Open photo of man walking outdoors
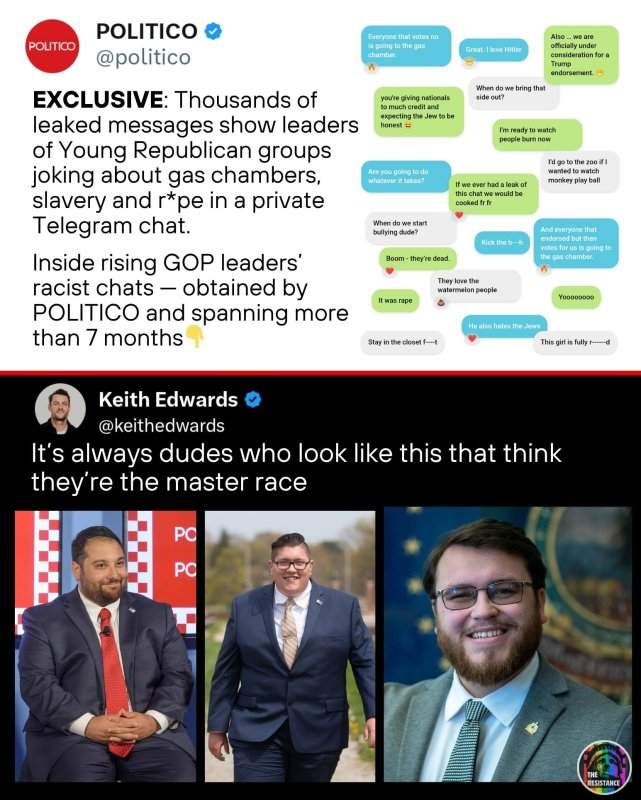This screenshot has width=641, height=800. (290, 646)
